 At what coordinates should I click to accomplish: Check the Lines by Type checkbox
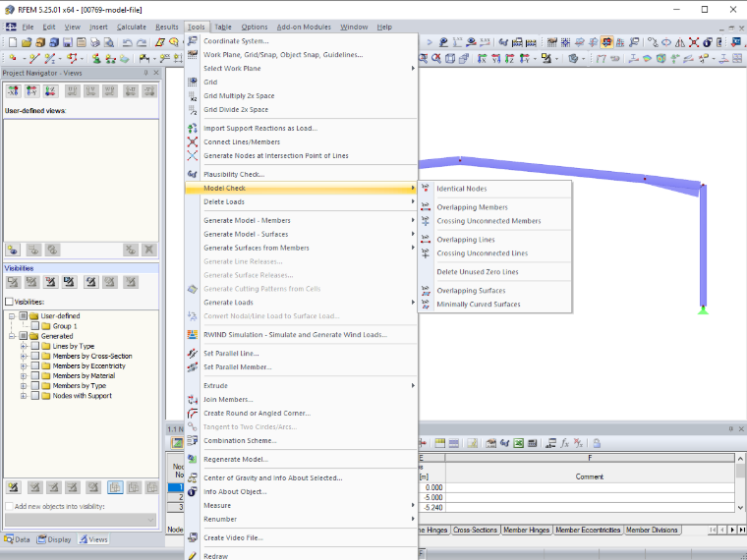click(35, 346)
